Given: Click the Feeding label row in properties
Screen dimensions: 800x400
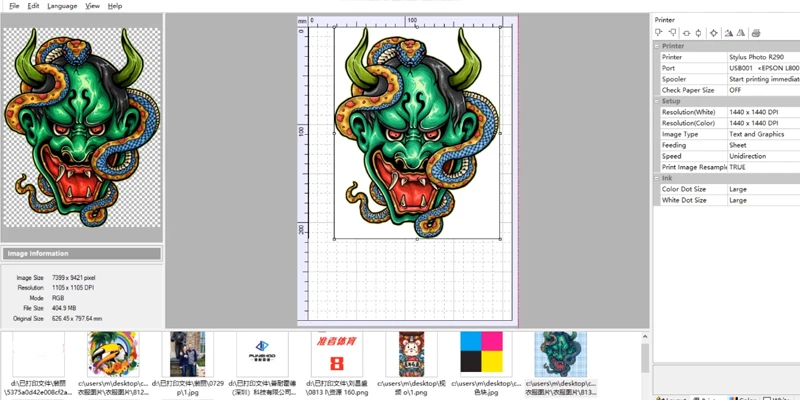Looking at the screenshot, I should (693, 145).
